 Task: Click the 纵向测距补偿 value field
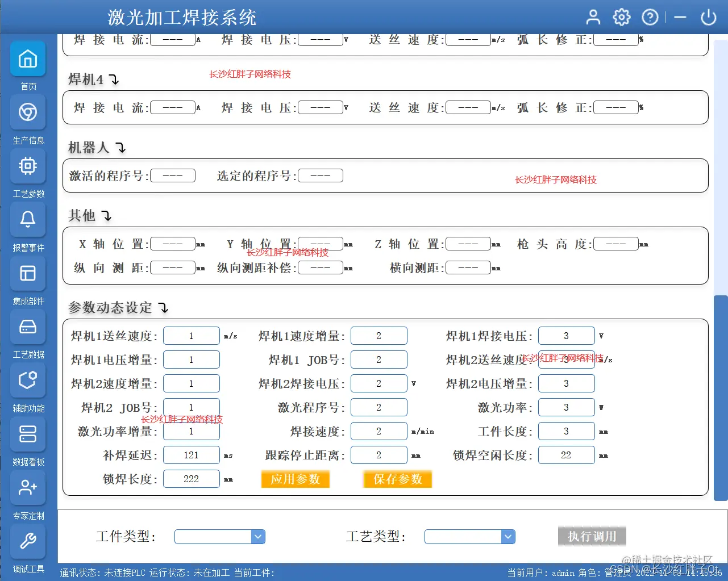tap(321, 267)
